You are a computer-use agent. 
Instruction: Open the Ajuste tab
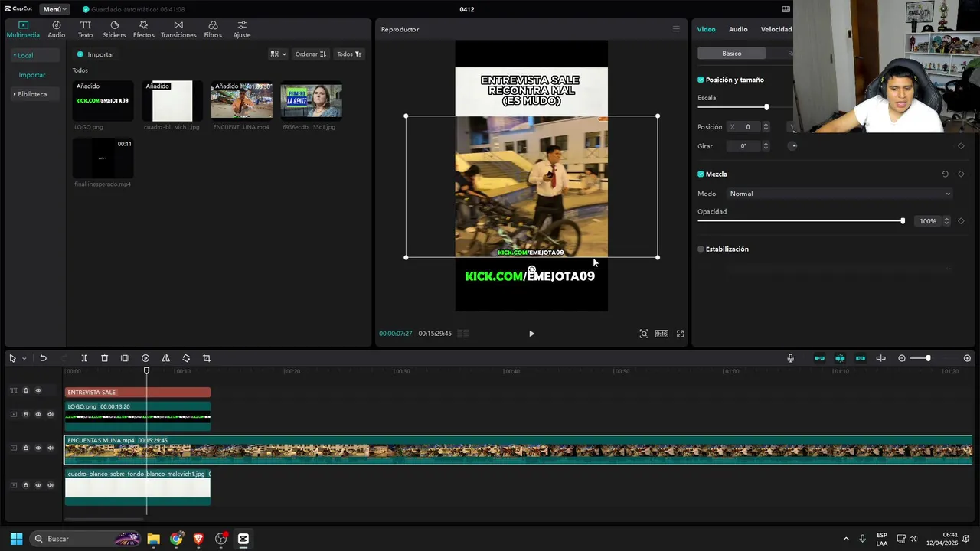pos(242,30)
